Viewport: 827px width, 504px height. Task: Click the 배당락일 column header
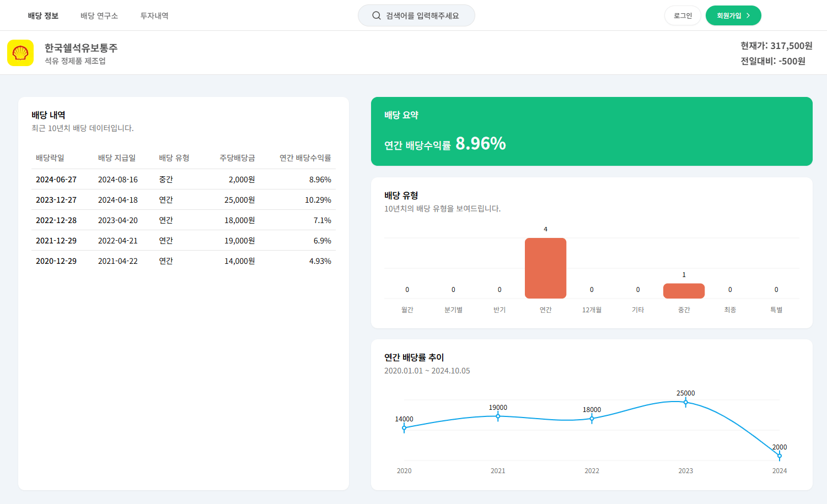(50, 158)
